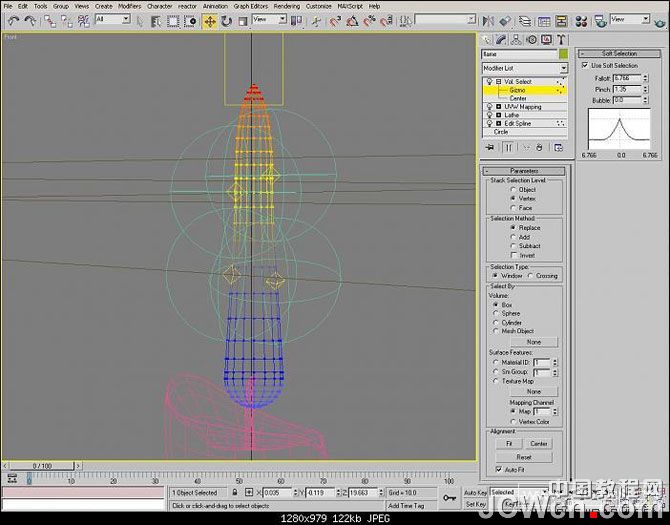Expand the Edit Spline modifier entry
Screen dimensions: 670x525
pyautogui.click(x=499, y=123)
